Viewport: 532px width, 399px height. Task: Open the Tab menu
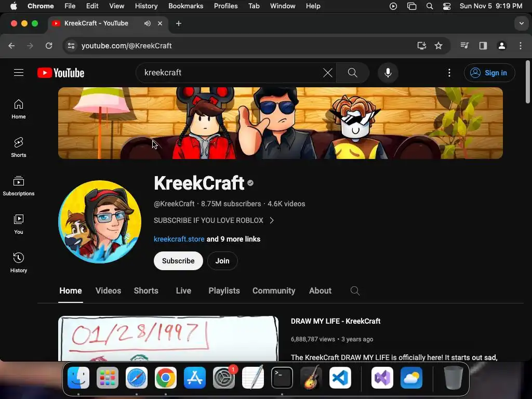254,6
